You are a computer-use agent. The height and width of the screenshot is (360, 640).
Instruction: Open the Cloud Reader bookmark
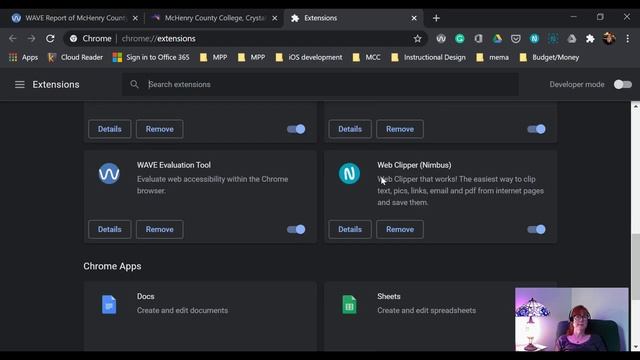(75, 58)
